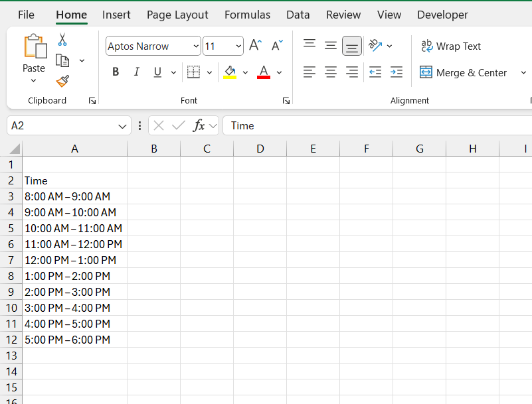Open the Page Layout tab

coord(177,15)
